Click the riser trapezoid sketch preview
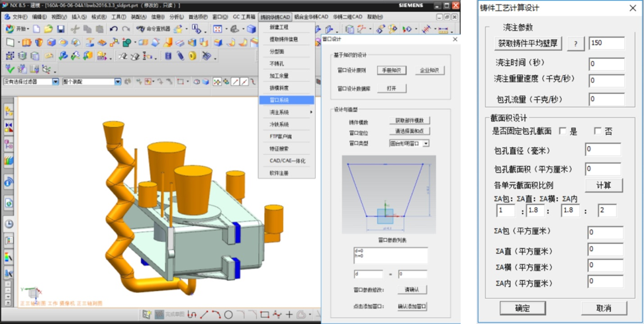The height and width of the screenshot is (324, 644). (389, 194)
